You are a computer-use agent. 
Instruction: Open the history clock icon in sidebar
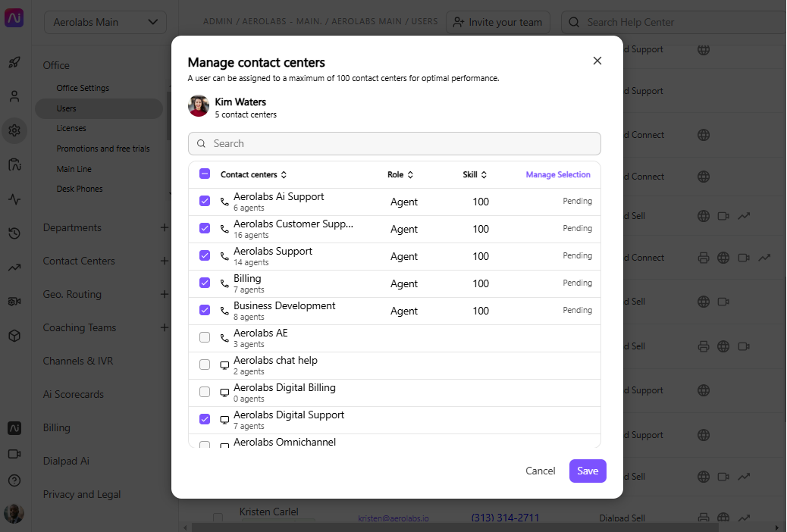click(14, 233)
